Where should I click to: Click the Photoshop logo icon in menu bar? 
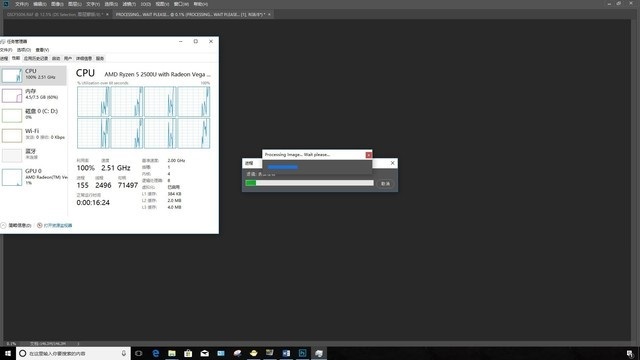[6, 4]
